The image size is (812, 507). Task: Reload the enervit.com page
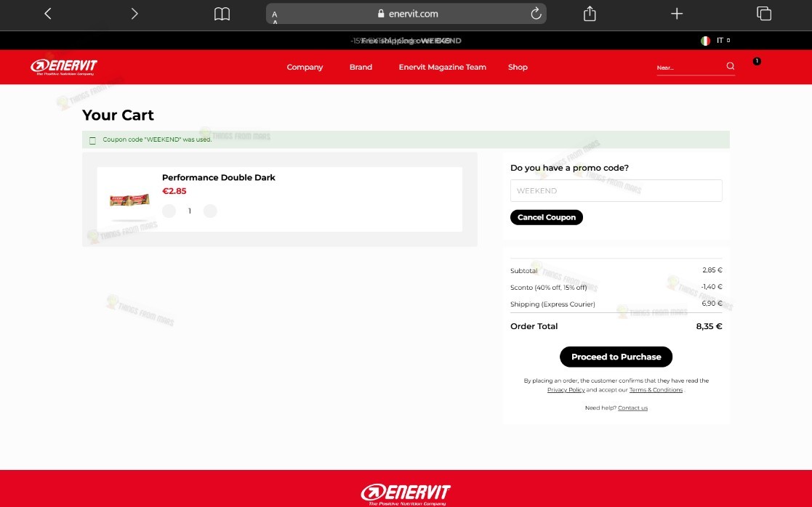pyautogui.click(x=536, y=14)
